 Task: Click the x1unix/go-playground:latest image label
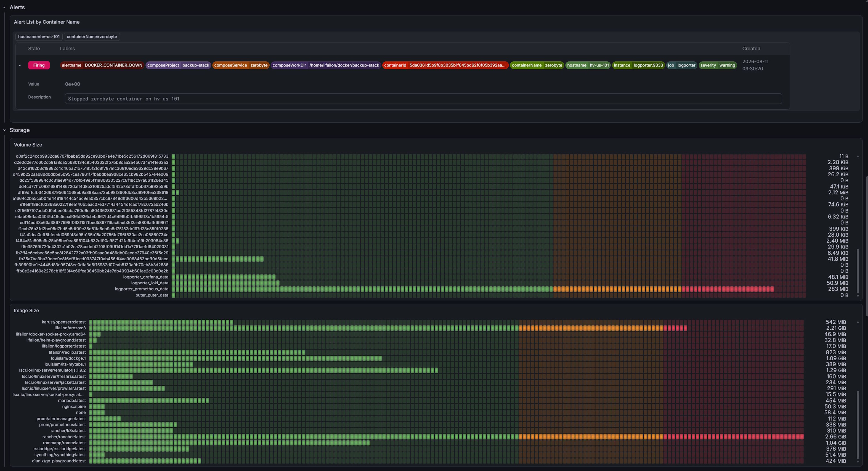(x=59, y=461)
